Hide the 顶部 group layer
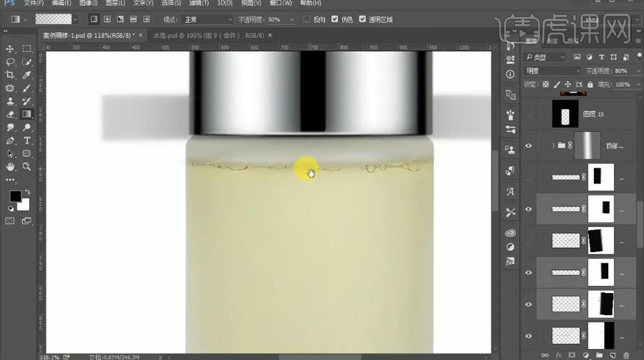 click(x=529, y=146)
